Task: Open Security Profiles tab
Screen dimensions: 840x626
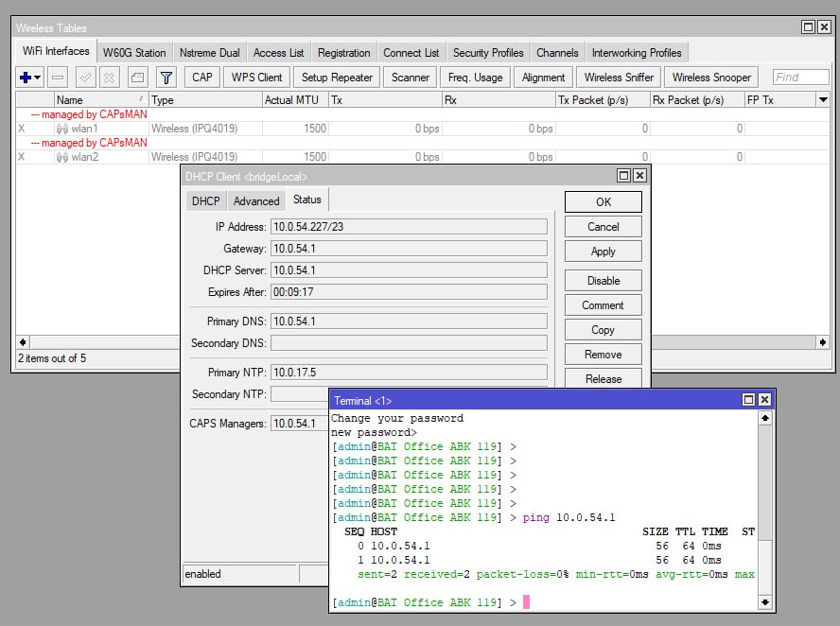Action: tap(488, 53)
